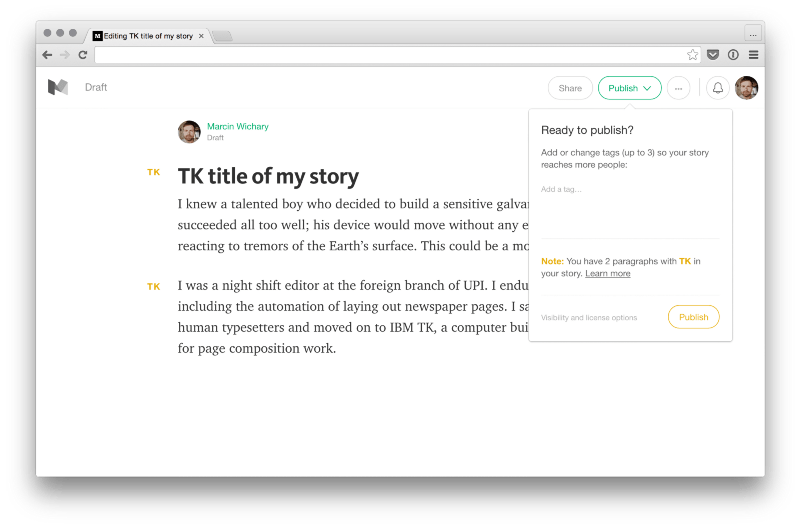Image resolution: width=800 pixels, height=527 pixels.
Task: Click the info extension icon in toolbar
Action: (733, 55)
